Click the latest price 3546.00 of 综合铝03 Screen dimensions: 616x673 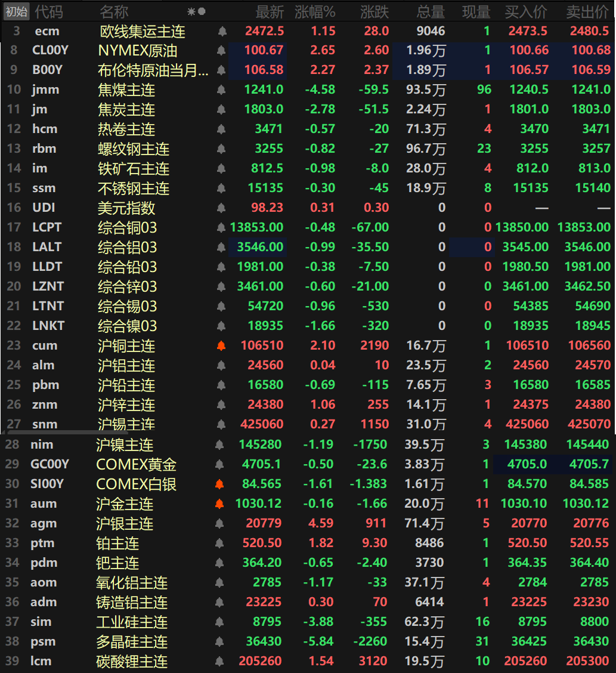[261, 247]
